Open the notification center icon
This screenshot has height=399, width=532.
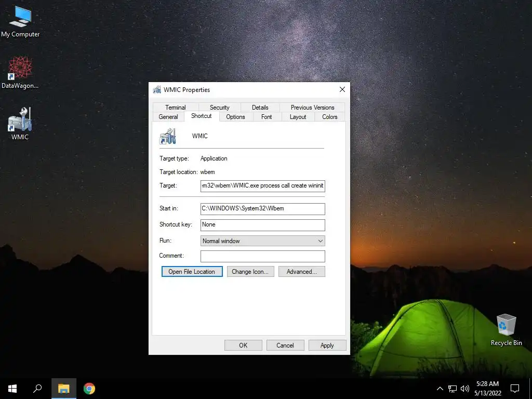(515, 389)
